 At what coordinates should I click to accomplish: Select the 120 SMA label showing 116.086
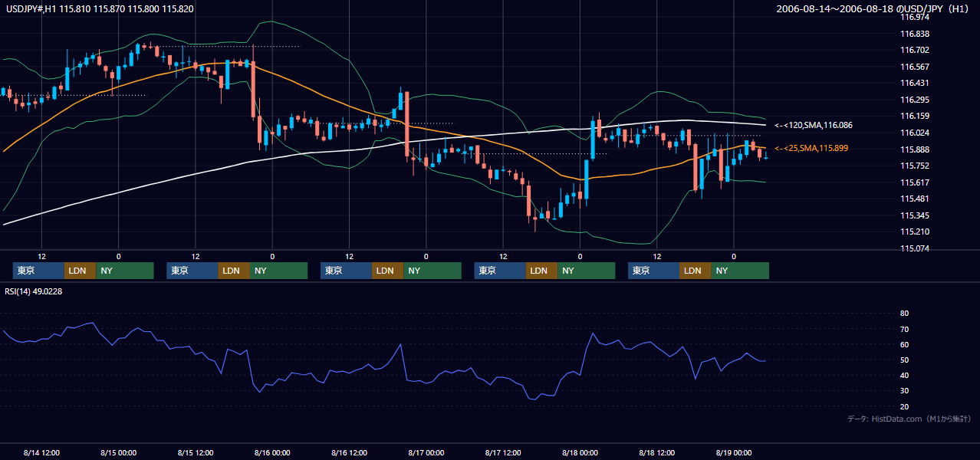pos(814,125)
